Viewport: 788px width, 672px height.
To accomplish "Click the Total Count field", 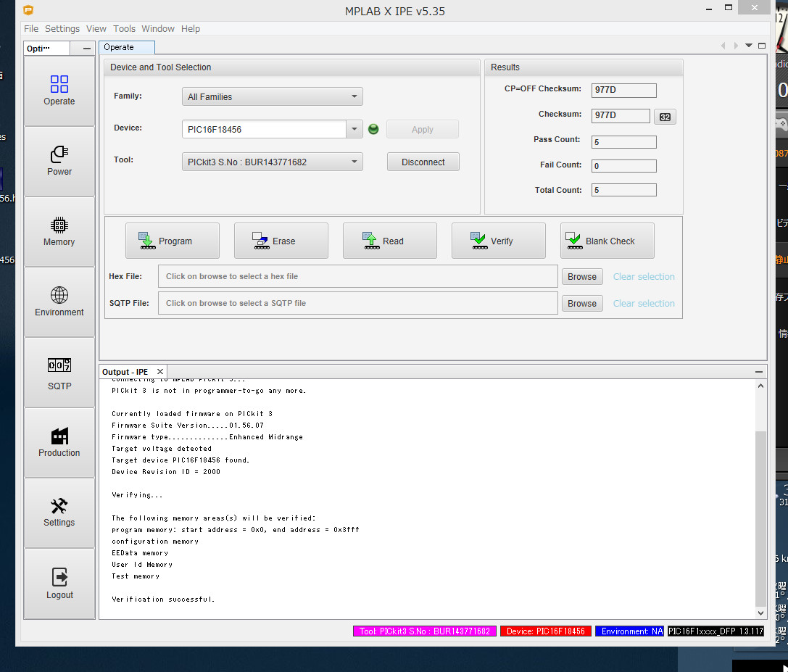I will [x=623, y=190].
